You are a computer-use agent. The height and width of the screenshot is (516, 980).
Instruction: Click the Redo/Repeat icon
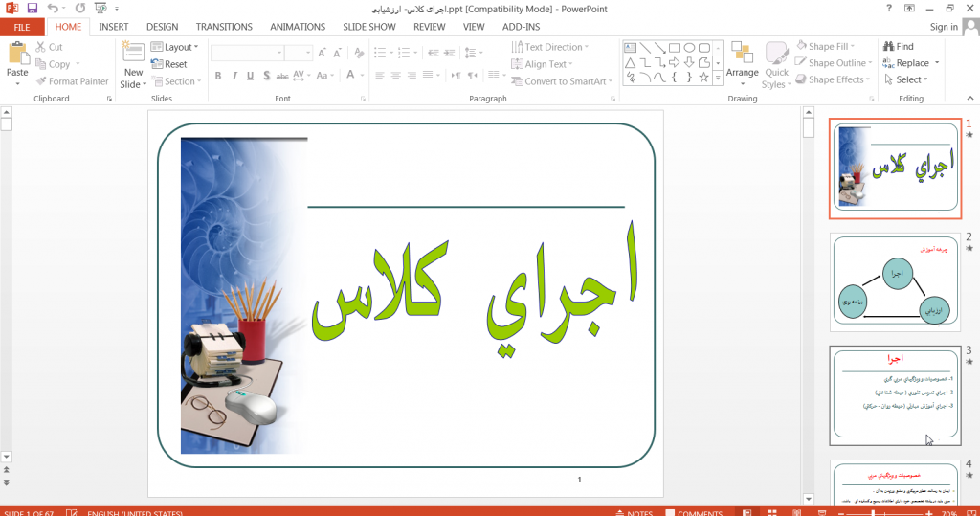(x=80, y=9)
